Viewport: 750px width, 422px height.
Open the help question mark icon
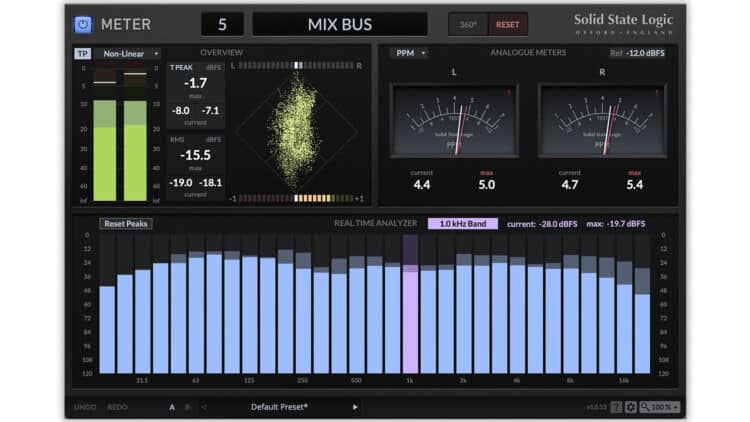pos(616,407)
